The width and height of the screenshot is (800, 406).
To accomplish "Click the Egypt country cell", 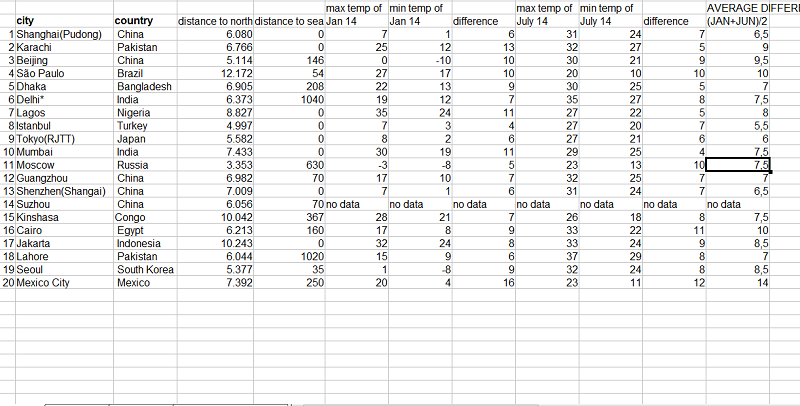I will click(x=145, y=231).
